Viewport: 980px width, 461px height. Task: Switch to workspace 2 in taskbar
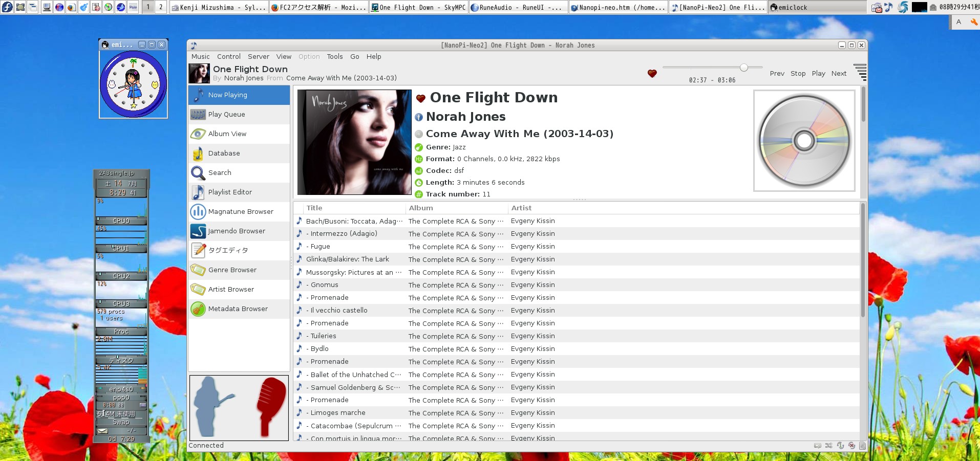pos(161,7)
